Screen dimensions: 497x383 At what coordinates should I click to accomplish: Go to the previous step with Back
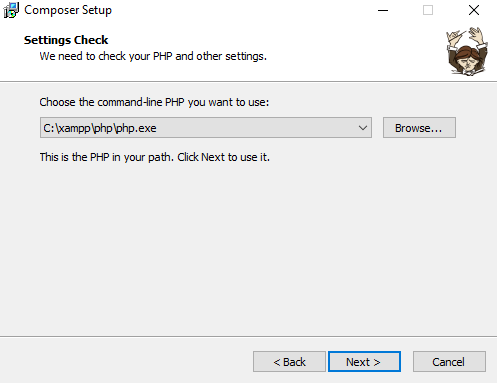289,361
